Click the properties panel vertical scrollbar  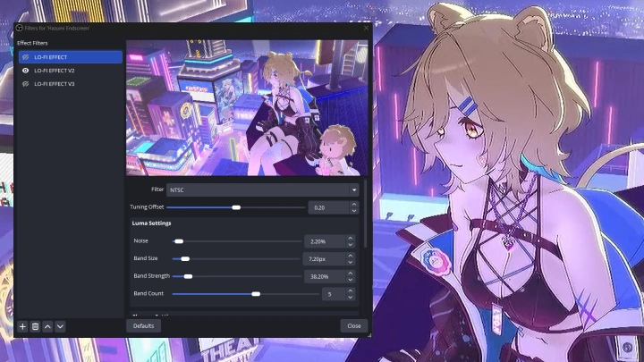click(x=365, y=214)
